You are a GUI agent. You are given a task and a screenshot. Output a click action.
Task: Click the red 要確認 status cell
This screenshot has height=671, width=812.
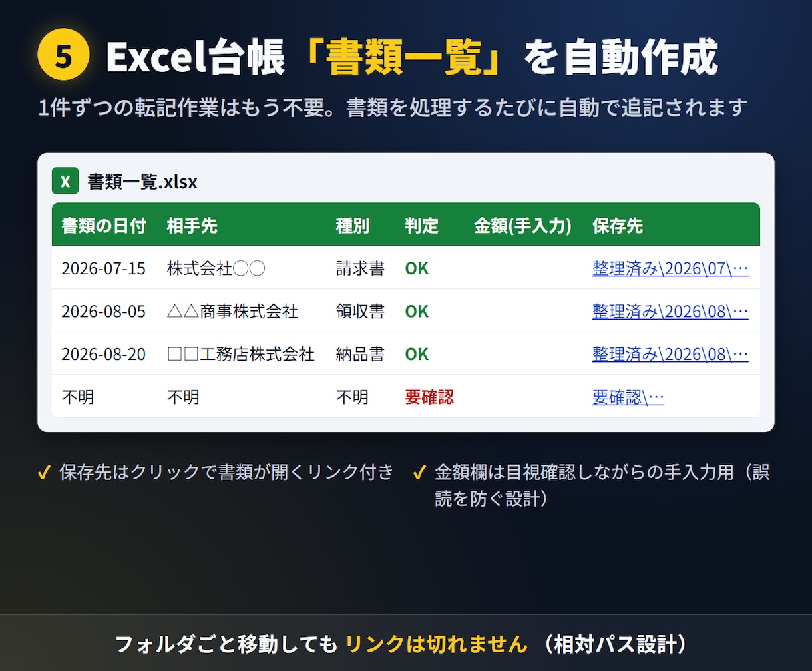tap(429, 397)
